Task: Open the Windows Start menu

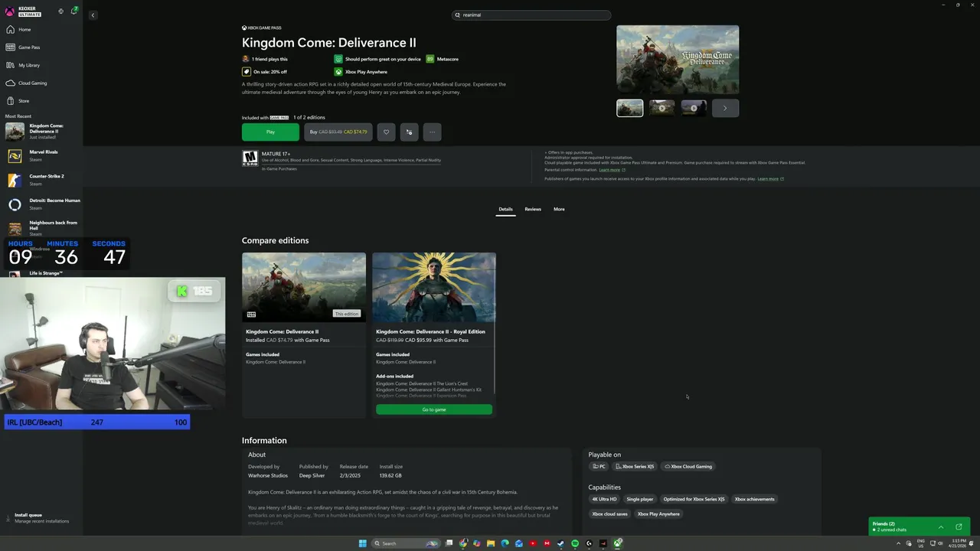Action: (x=363, y=543)
